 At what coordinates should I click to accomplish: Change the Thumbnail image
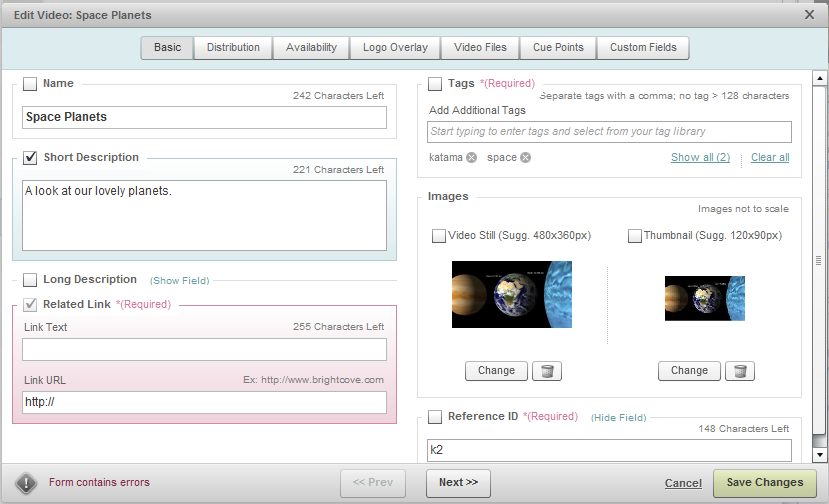[x=689, y=371]
